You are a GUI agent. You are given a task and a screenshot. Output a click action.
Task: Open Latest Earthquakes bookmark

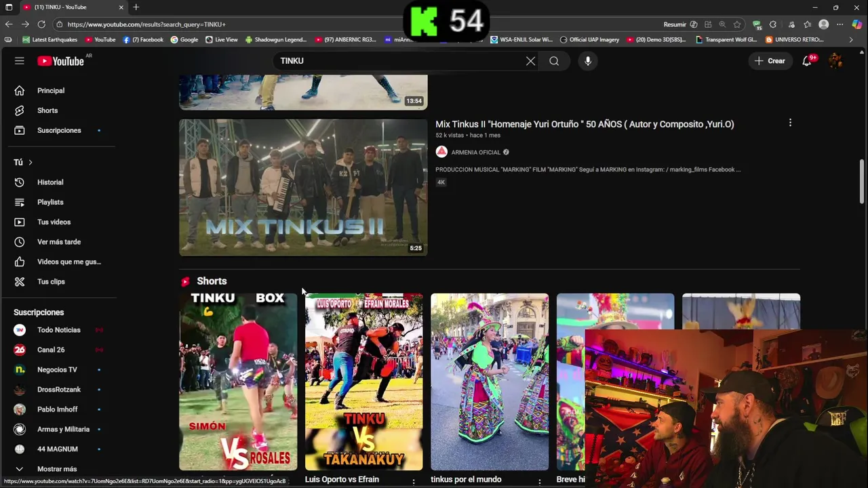50,40
